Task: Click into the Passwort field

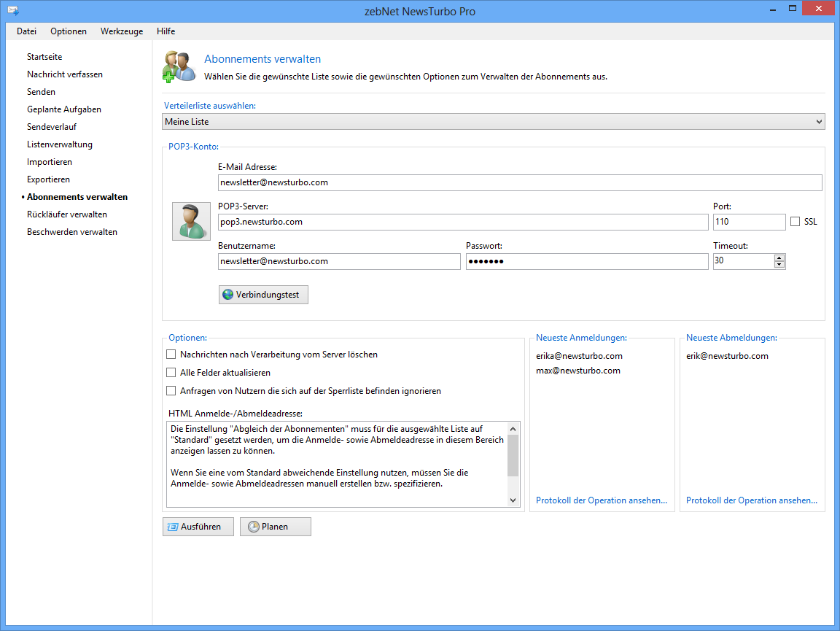Action: (x=587, y=261)
